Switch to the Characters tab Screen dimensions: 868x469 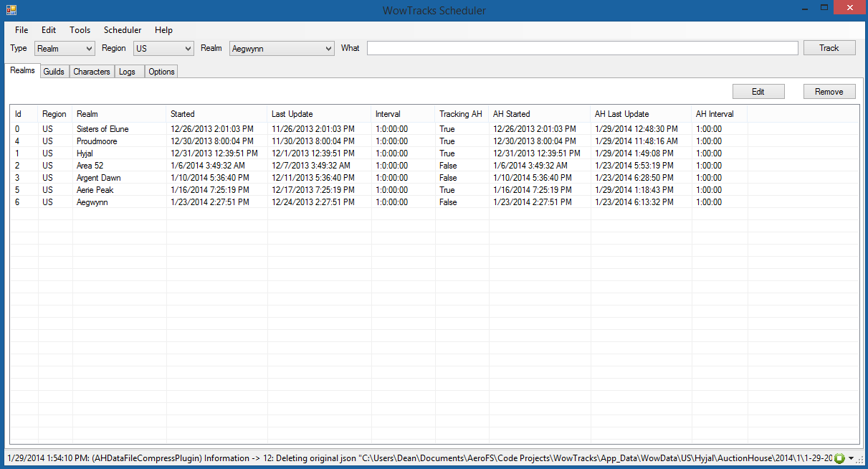[92, 72]
